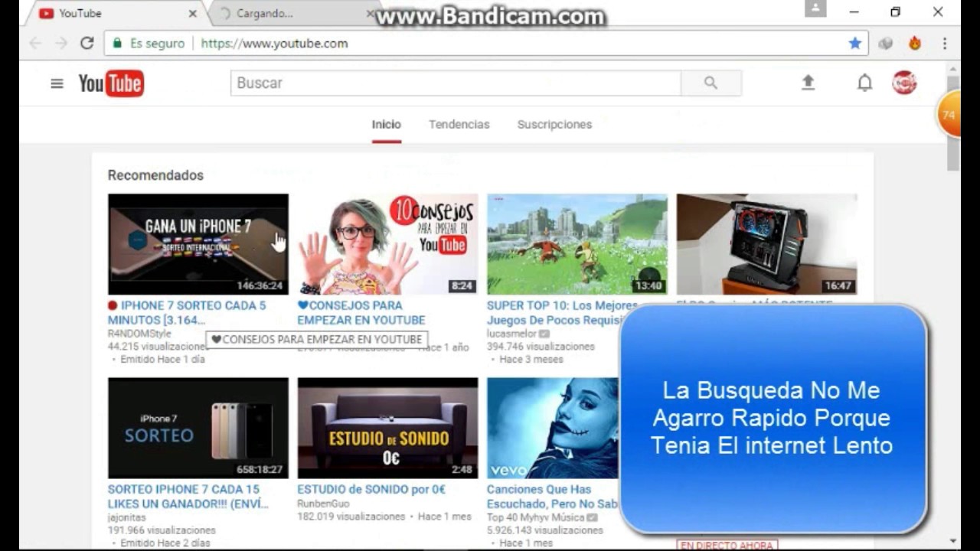Open CONSEJOS PARA EMPEZAR EN YOUTUBE title
980x551 pixels.
coord(361,312)
